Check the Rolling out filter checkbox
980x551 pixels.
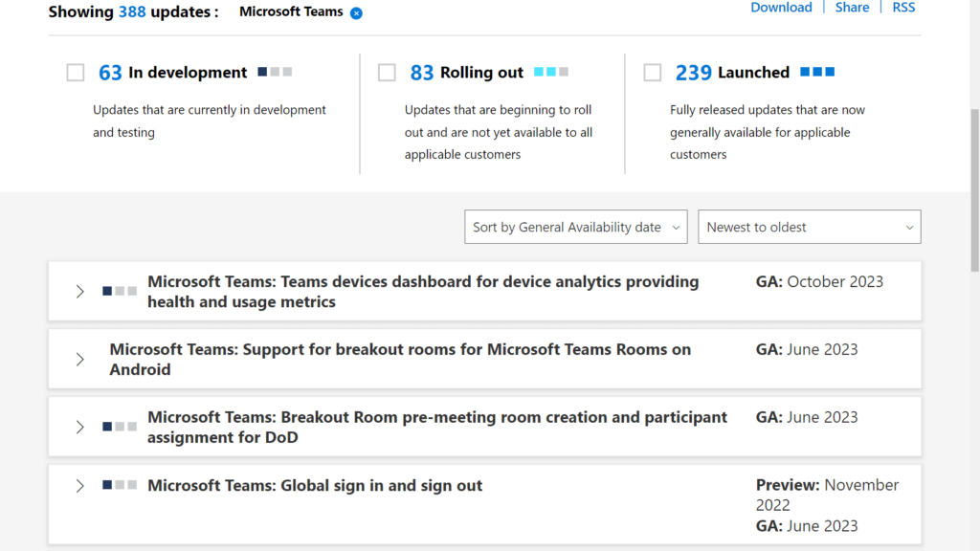pyautogui.click(x=387, y=73)
